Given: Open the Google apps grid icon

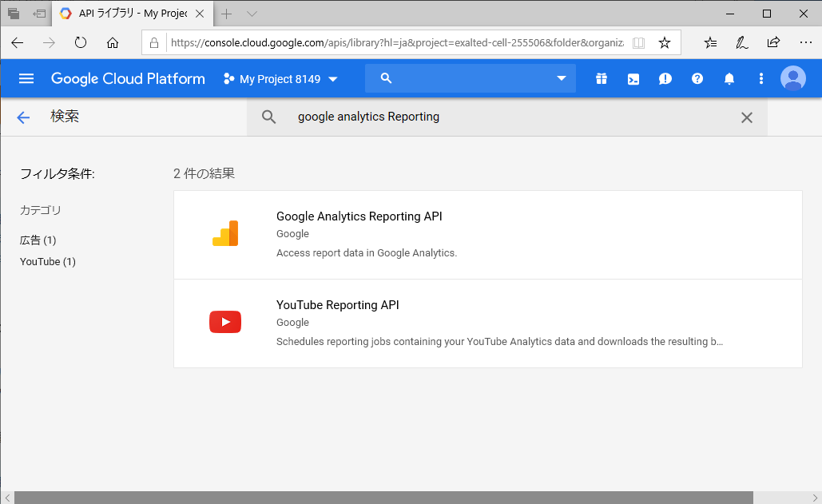Looking at the screenshot, I should pyautogui.click(x=601, y=78).
